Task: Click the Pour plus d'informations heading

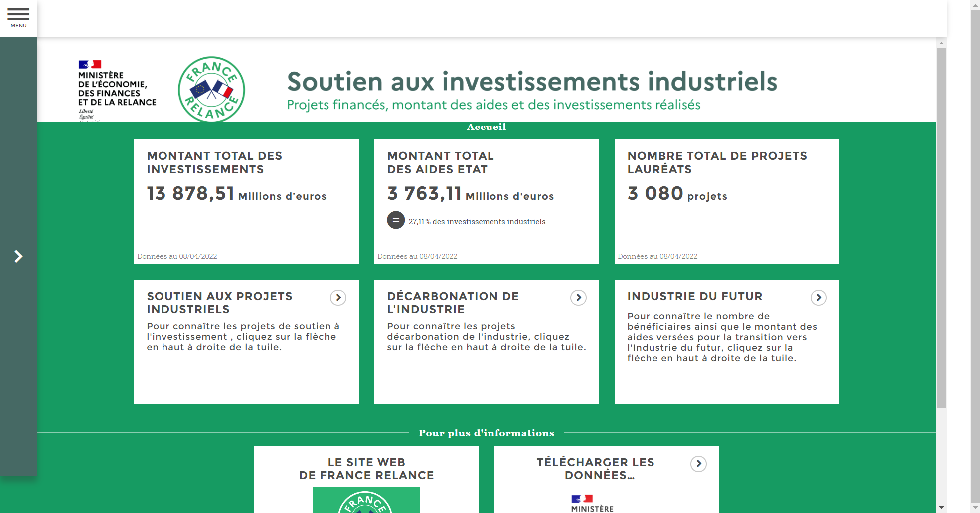Action: point(487,433)
